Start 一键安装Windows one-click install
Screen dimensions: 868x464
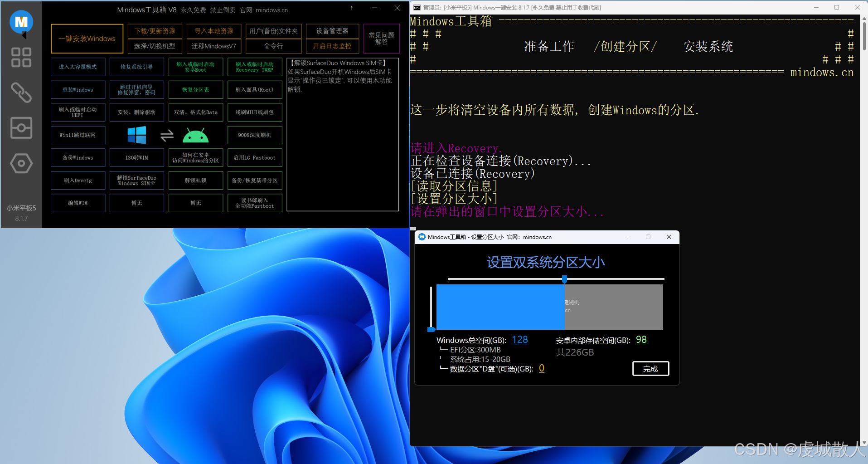pyautogui.click(x=87, y=39)
